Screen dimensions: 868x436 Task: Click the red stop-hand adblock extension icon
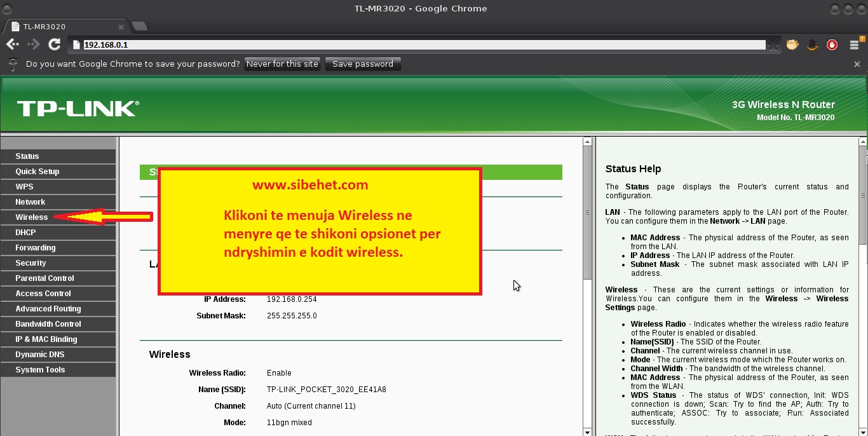point(832,45)
